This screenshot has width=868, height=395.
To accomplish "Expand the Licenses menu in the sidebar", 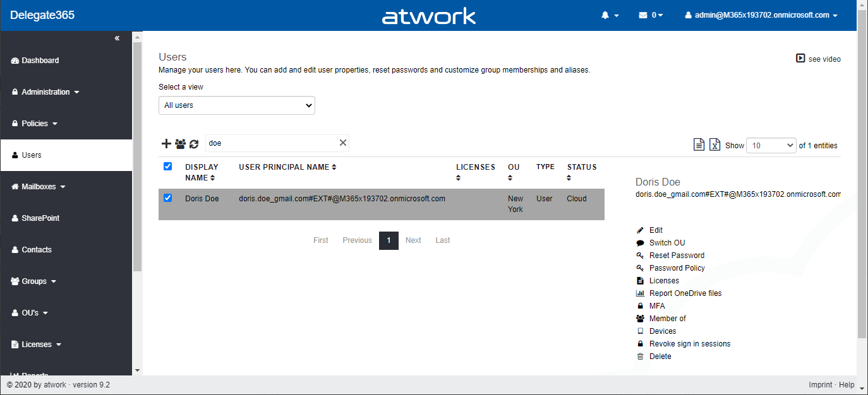I will click(37, 345).
